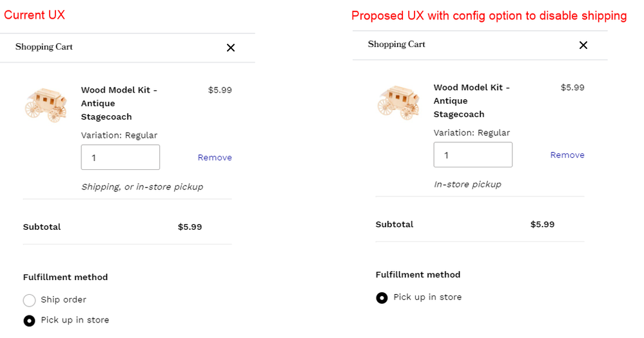Click stagecoach thumbnail in Proposed UX cart

point(398,102)
